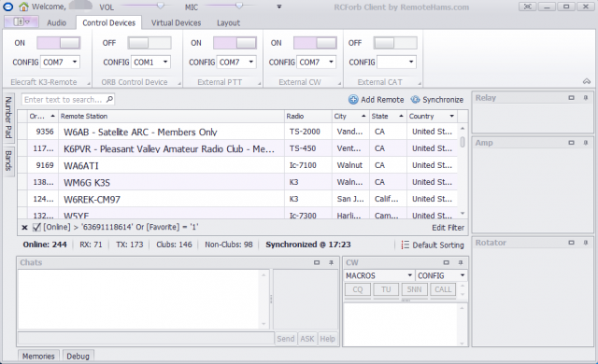Click the CQ macro button
The image size is (598, 364).
coord(357,289)
